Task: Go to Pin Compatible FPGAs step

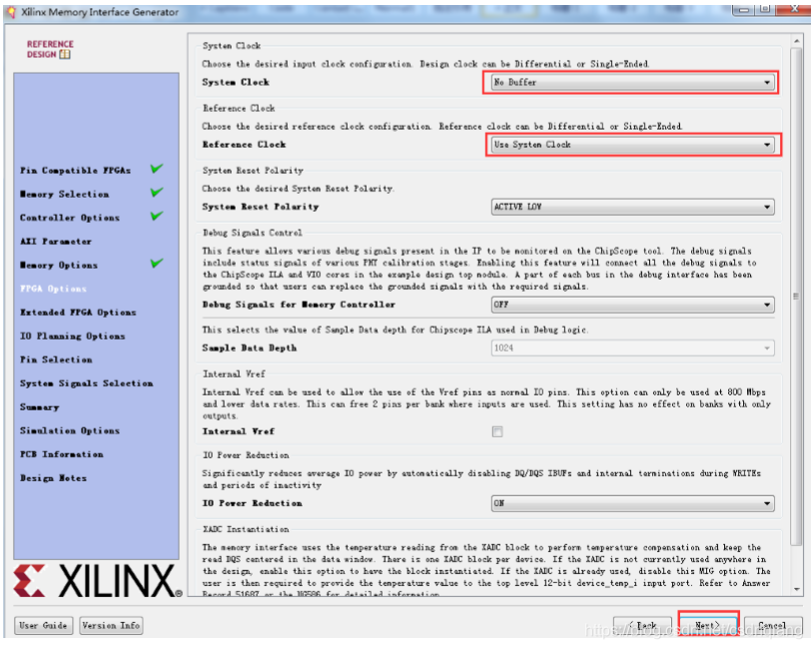Action: tap(75, 171)
